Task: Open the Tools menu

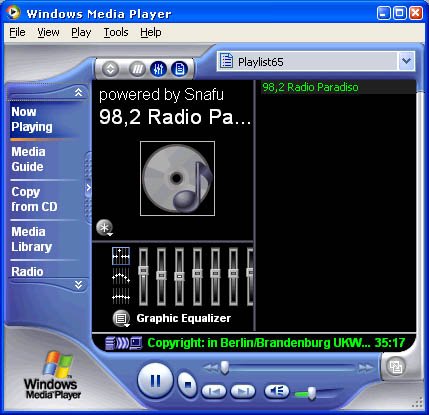Action: point(116,32)
